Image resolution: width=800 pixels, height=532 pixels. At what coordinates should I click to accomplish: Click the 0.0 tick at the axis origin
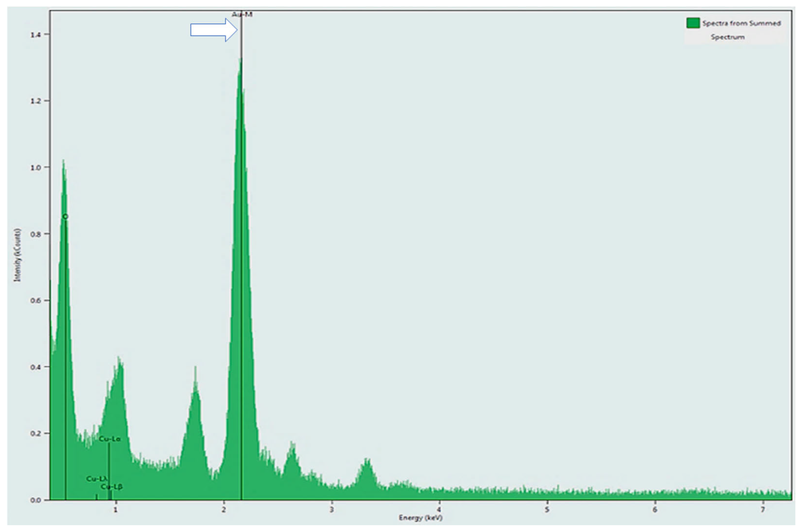click(35, 500)
